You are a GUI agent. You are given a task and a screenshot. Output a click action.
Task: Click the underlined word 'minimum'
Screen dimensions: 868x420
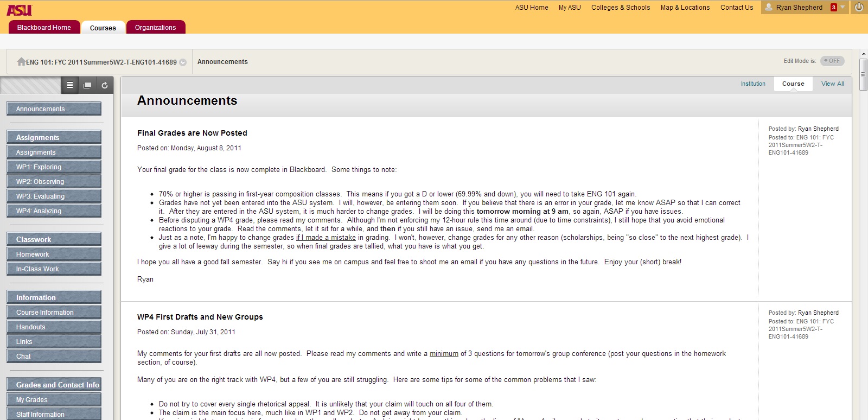444,354
